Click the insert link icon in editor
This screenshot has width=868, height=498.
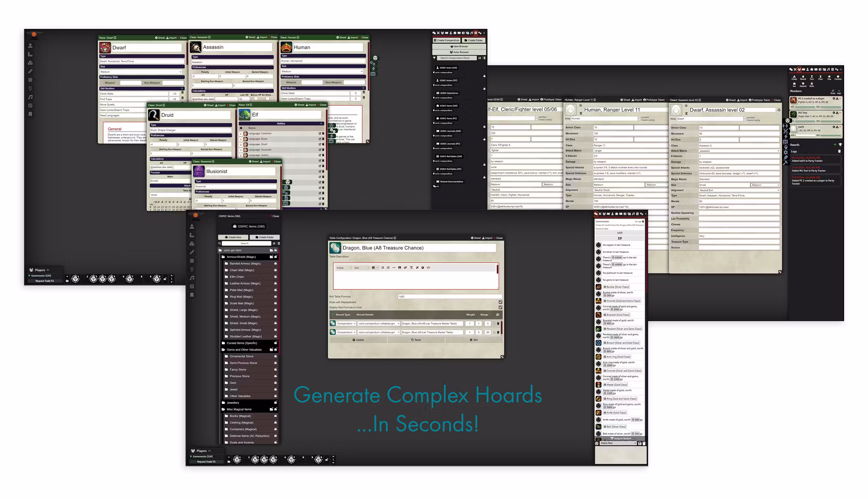pyautogui.click(x=405, y=268)
